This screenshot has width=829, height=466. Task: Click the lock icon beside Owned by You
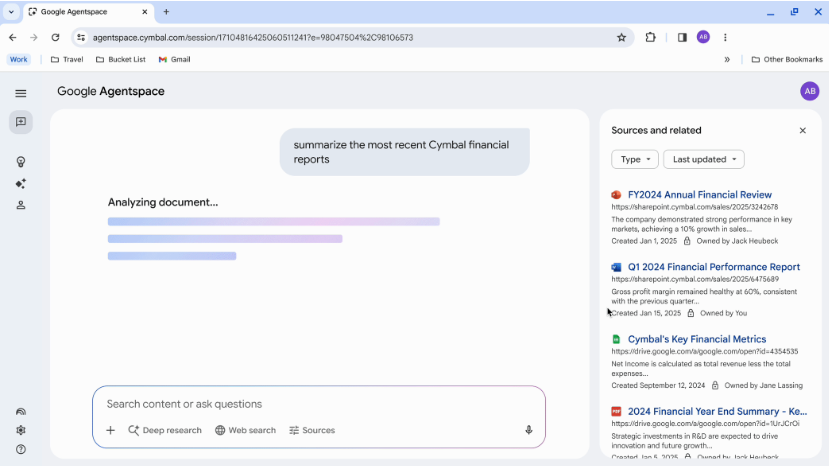(x=690, y=313)
